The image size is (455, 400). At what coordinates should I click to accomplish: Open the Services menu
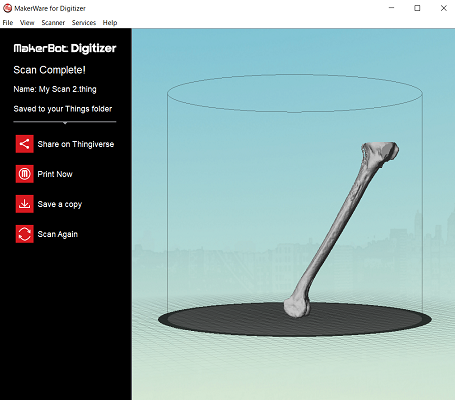coord(84,23)
